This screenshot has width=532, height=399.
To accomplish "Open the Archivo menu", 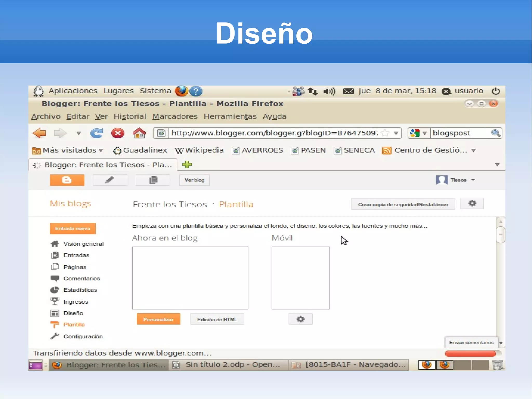I will [46, 116].
